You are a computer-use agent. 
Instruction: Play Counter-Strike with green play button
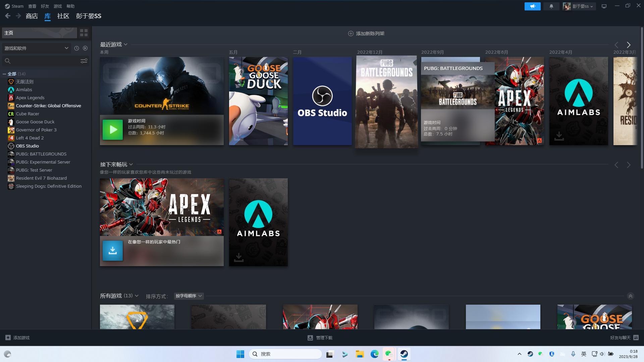click(x=113, y=130)
